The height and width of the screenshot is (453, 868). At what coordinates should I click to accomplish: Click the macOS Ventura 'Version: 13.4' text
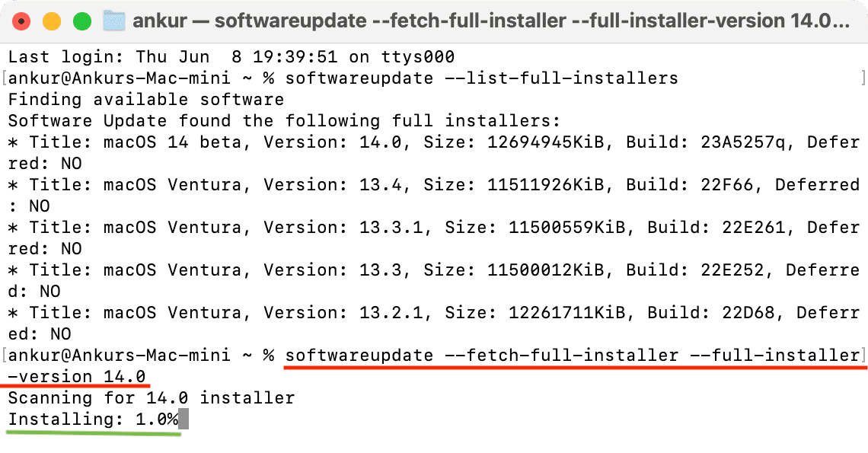333,185
